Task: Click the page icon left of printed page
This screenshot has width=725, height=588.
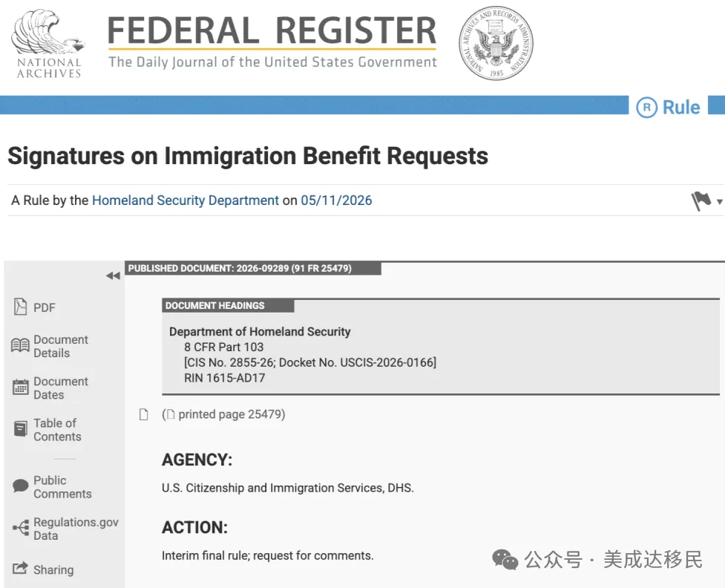Action: pos(144,414)
